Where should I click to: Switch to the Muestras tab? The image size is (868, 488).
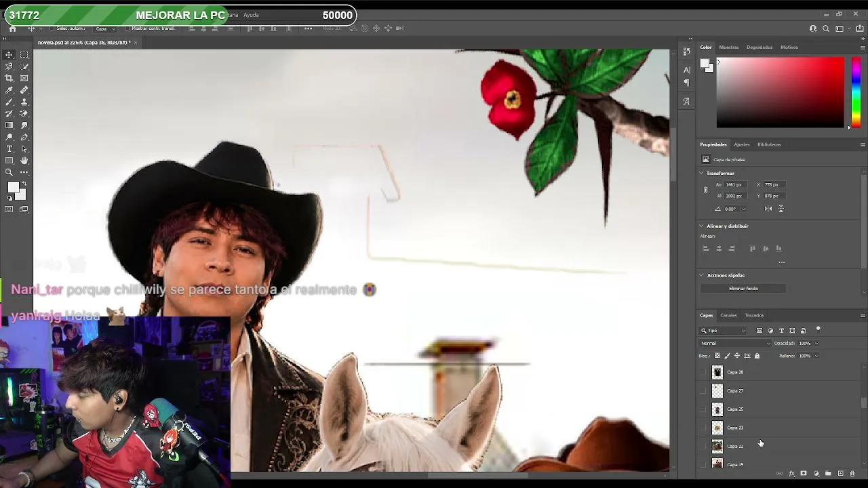[729, 47]
